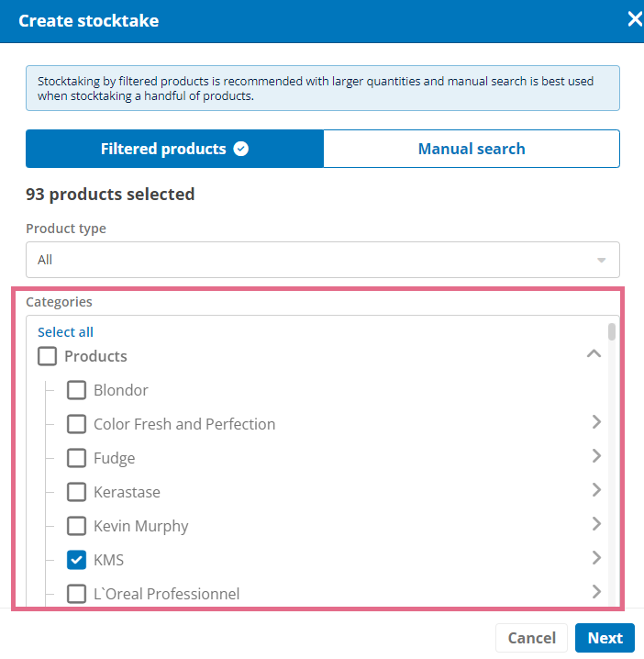Switch to the Manual search tab
This screenshot has height=659, width=644.
click(472, 149)
